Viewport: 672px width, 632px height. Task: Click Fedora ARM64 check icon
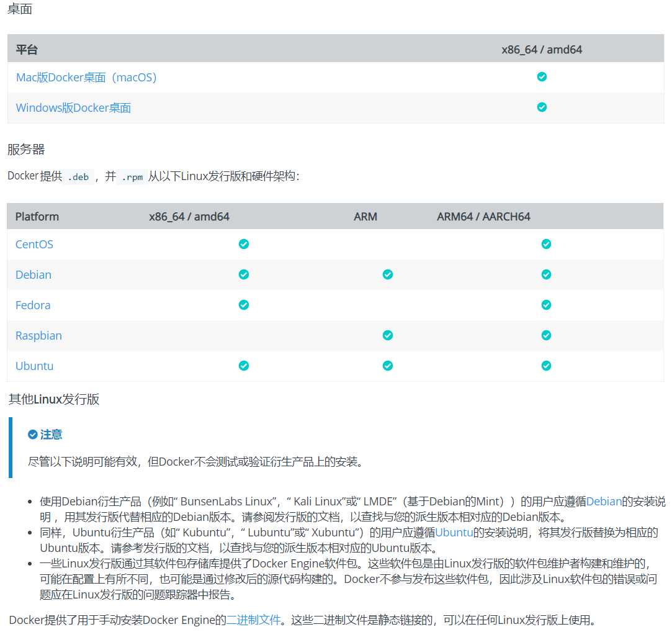[x=546, y=305]
